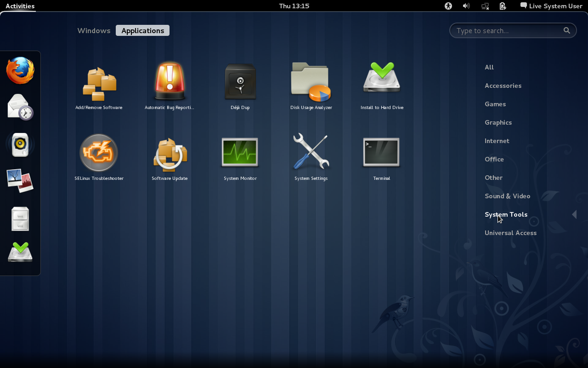Viewport: 588px width, 368px height.
Task: Run Software Update
Action: [170, 152]
